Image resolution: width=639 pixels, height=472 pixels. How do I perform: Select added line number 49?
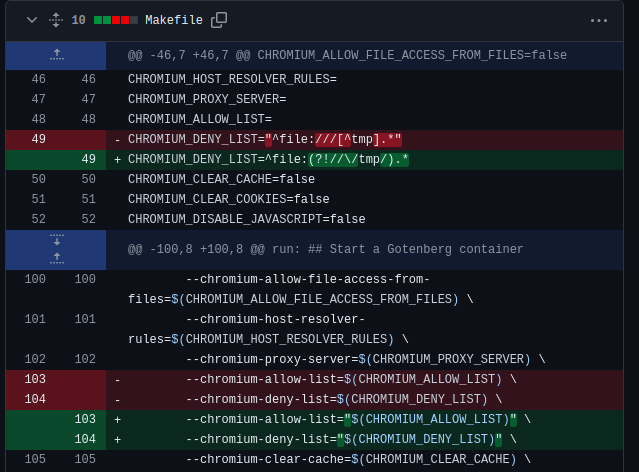tap(88, 159)
